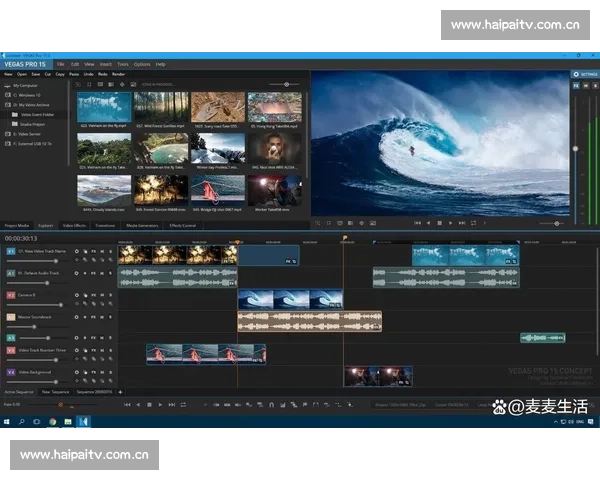The width and height of the screenshot is (600, 480).
Task: Mute the V2 Camera B track
Action: [x=103, y=296]
